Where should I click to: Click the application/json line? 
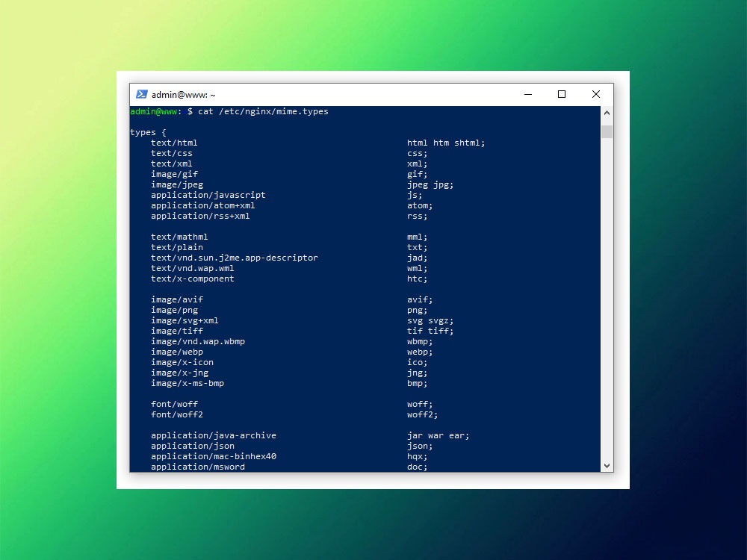192,446
